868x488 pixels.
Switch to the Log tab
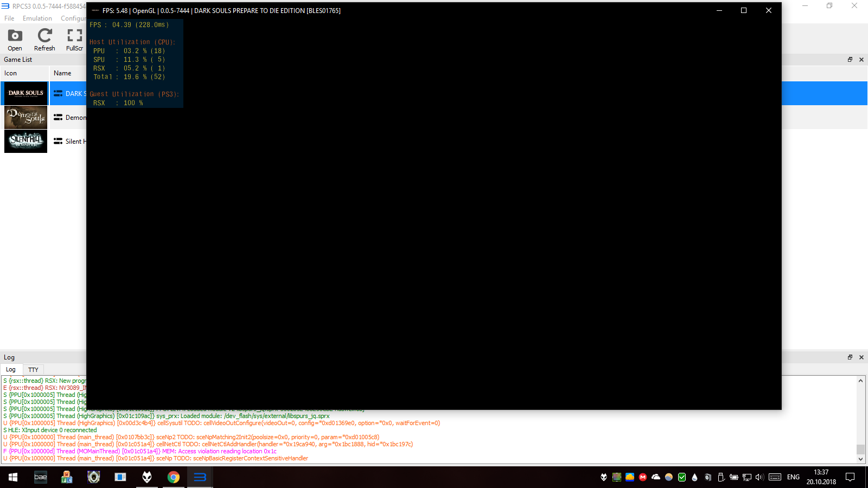11,369
